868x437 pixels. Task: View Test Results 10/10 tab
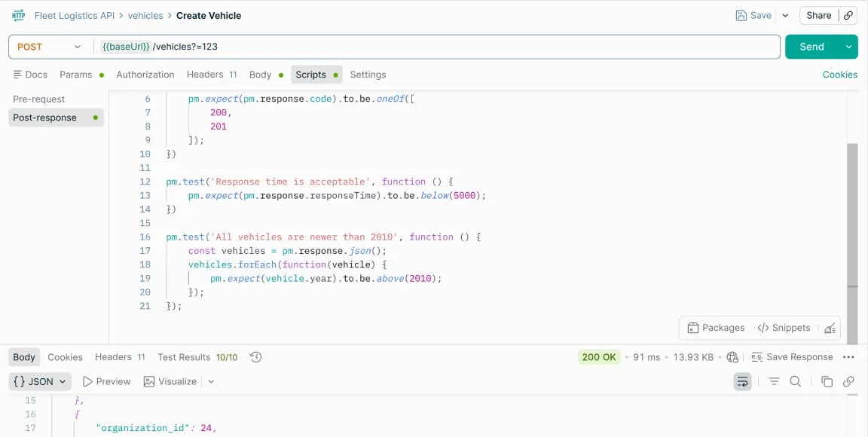197,357
